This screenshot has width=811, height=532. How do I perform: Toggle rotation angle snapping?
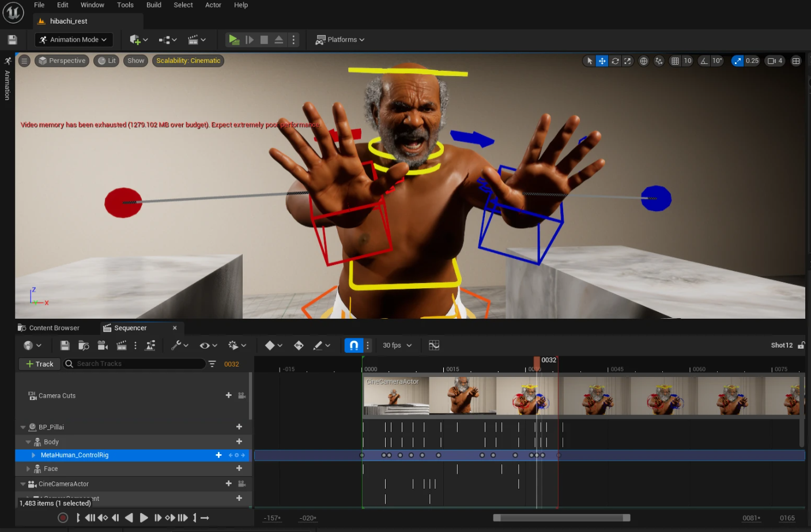click(704, 61)
